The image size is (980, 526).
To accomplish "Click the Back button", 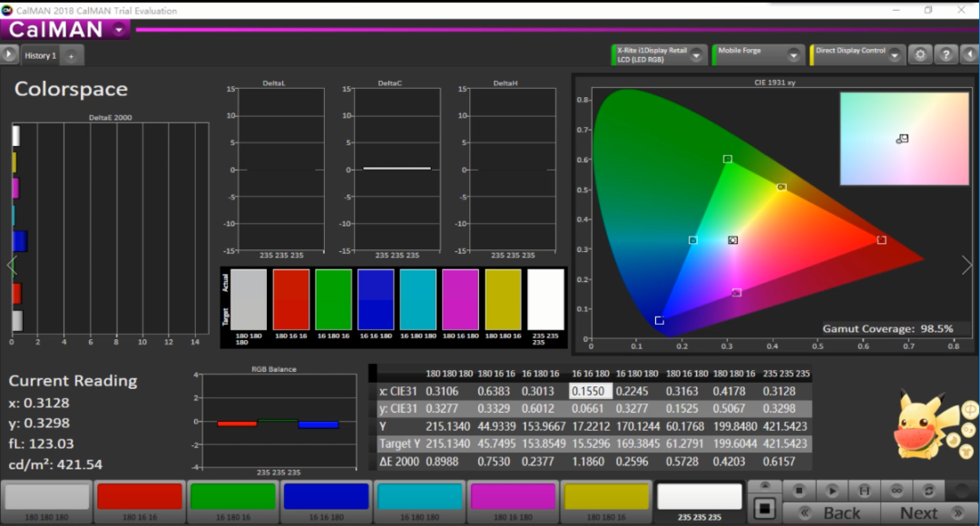I will point(830,513).
